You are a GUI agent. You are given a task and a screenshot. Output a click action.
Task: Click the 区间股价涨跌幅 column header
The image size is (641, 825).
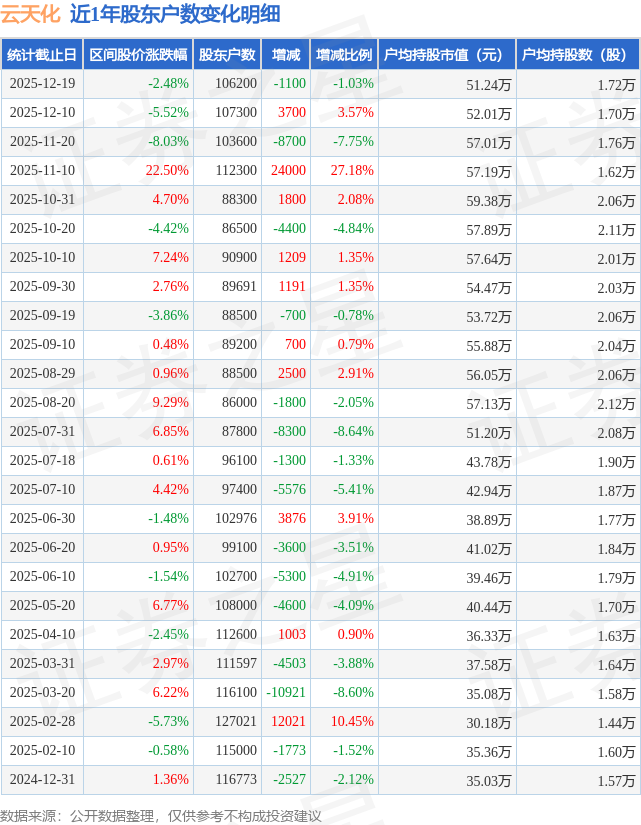pos(138,55)
